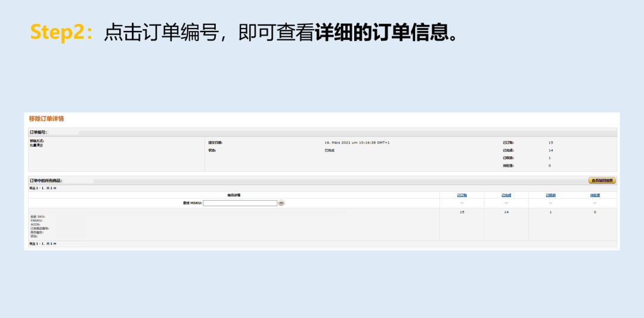The image size is (644, 318).
Task: Click the sort arrow under 待处理 column
Action: [595, 203]
